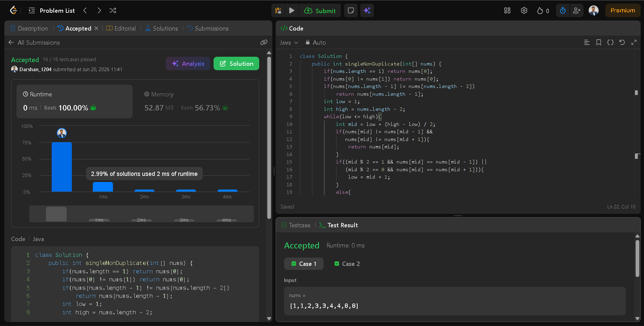
Task: Toggle the stopwatch timer icon
Action: click(x=562, y=10)
